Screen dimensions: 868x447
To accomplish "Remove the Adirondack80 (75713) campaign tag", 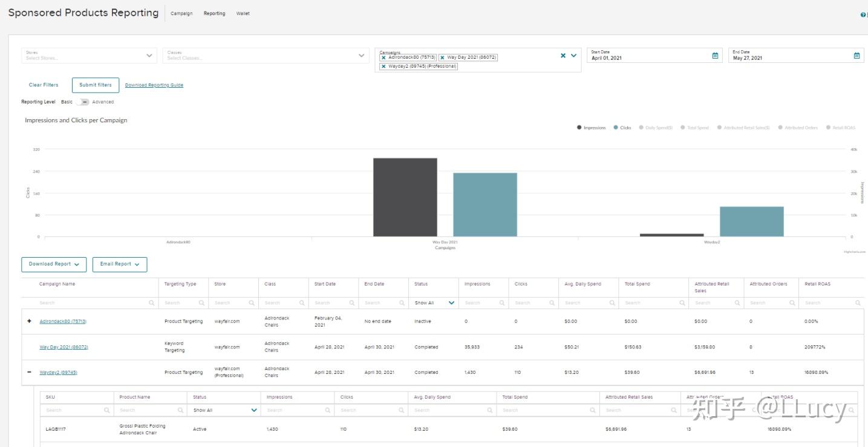I will [x=383, y=57].
